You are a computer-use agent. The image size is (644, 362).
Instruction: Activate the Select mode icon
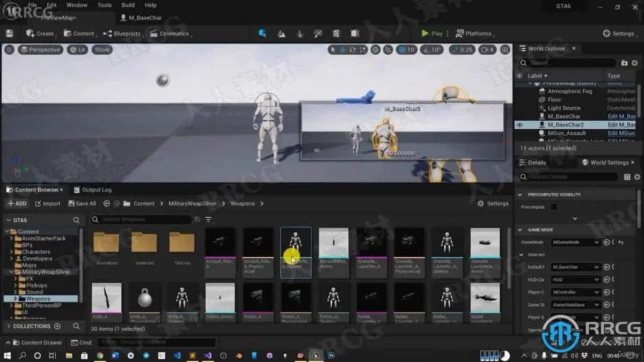pyautogui.click(x=262, y=33)
